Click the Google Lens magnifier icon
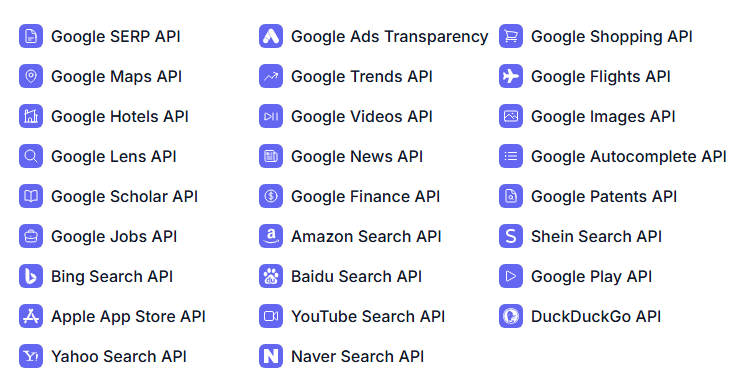The width and height of the screenshot is (746, 384). tap(31, 156)
